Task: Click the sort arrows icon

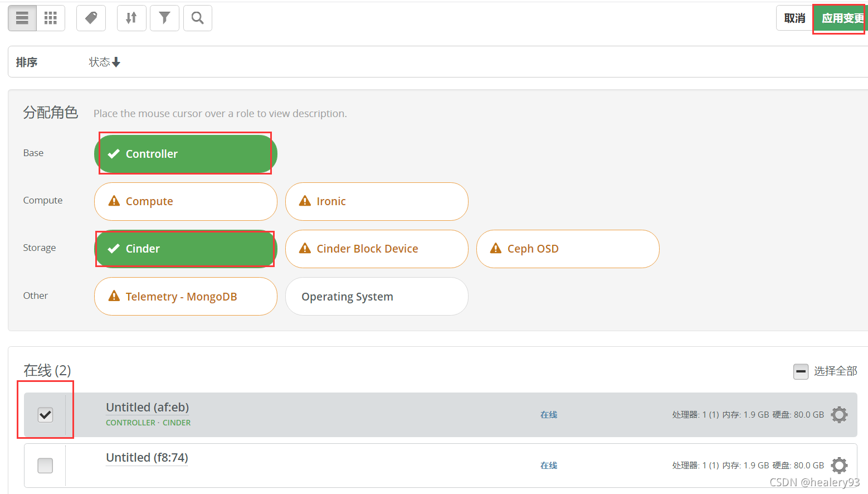Action: click(131, 18)
